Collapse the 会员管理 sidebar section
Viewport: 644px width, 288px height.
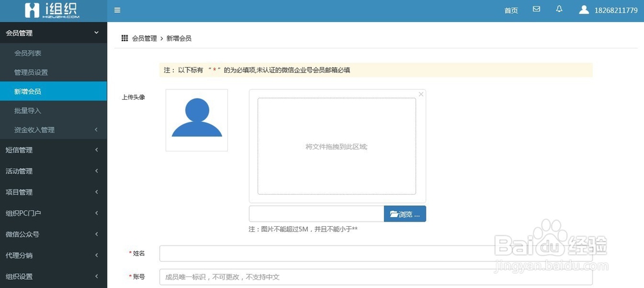point(53,33)
